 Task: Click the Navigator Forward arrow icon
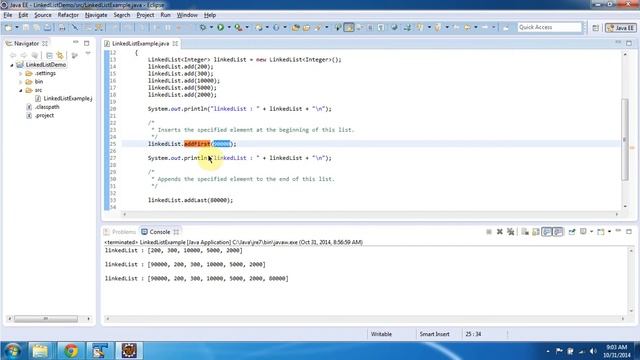[x=24, y=55]
